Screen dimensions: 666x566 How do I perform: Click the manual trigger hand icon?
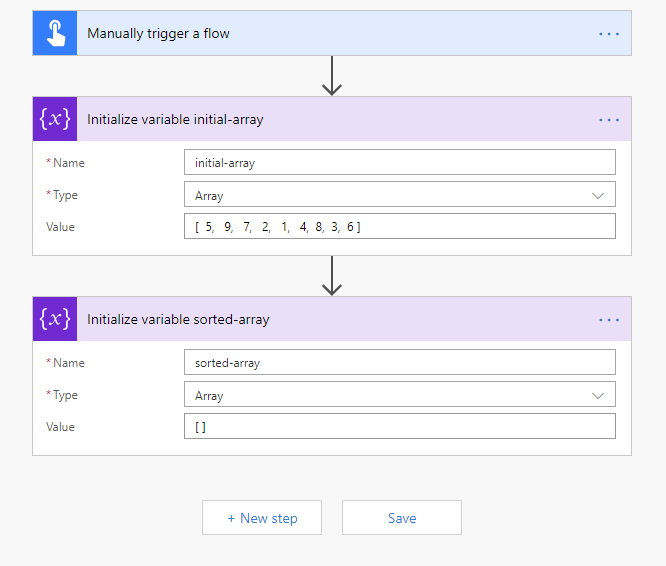(54, 33)
